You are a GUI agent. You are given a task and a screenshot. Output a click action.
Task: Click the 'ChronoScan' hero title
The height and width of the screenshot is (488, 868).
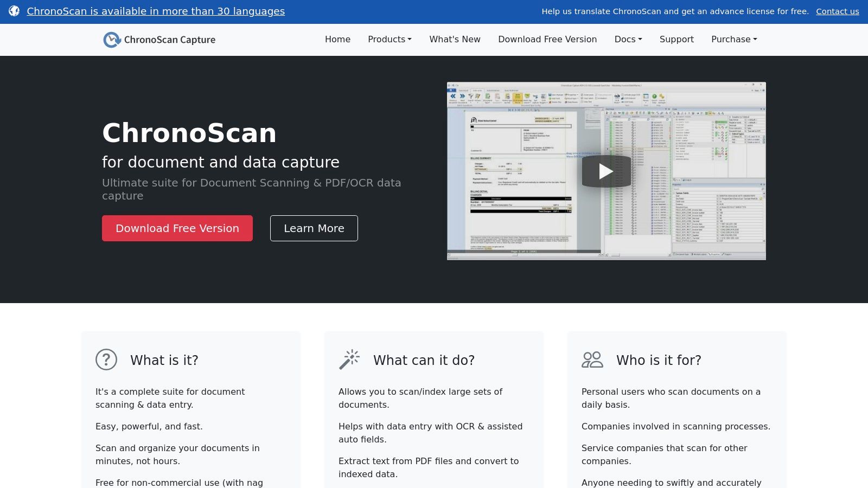click(189, 133)
